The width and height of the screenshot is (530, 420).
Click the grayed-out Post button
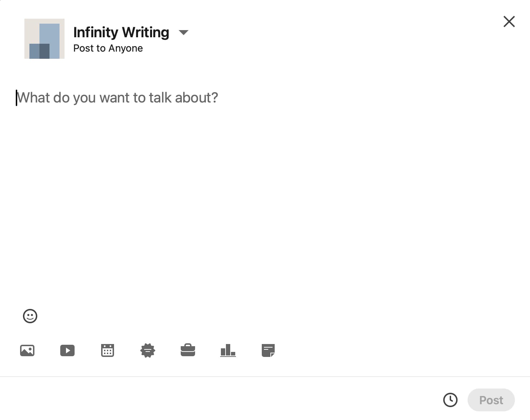point(491,400)
